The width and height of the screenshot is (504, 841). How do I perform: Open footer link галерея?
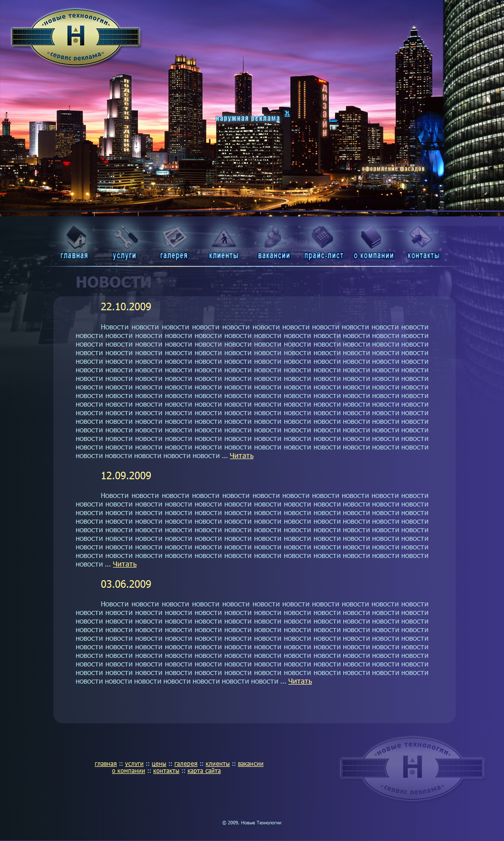point(186,764)
